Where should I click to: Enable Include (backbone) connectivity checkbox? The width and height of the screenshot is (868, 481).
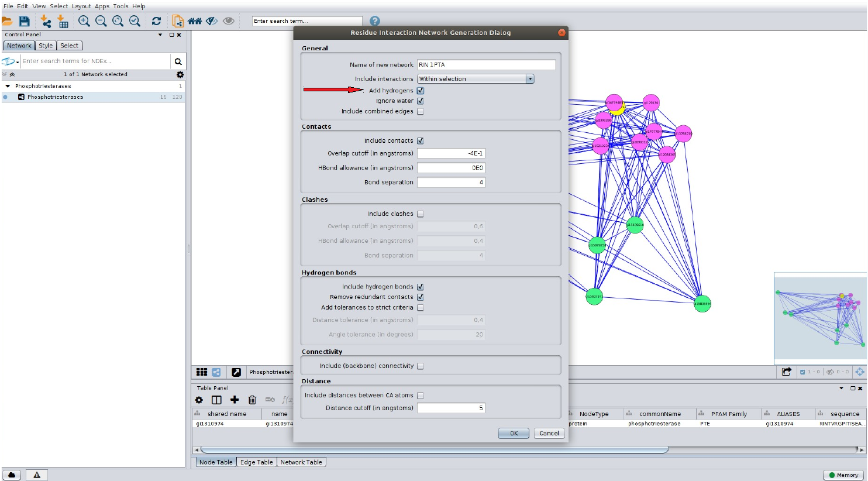[421, 366]
